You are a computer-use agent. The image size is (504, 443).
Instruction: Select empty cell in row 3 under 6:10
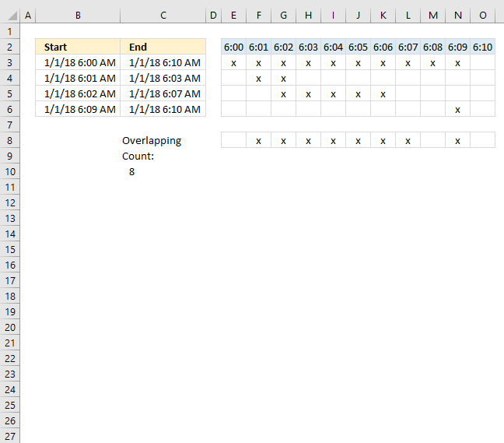pyautogui.click(x=483, y=62)
